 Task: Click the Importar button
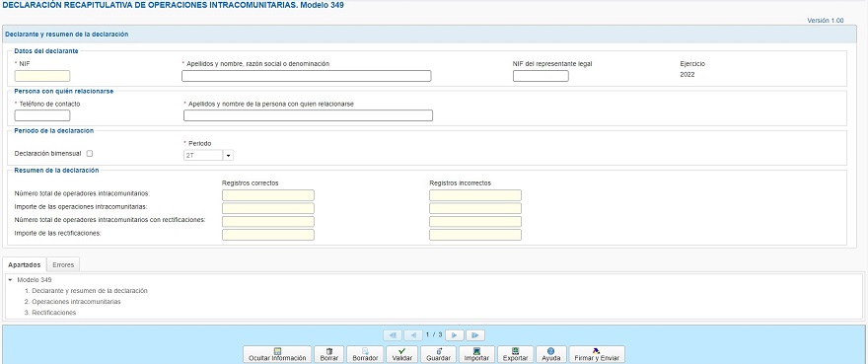[476, 354]
